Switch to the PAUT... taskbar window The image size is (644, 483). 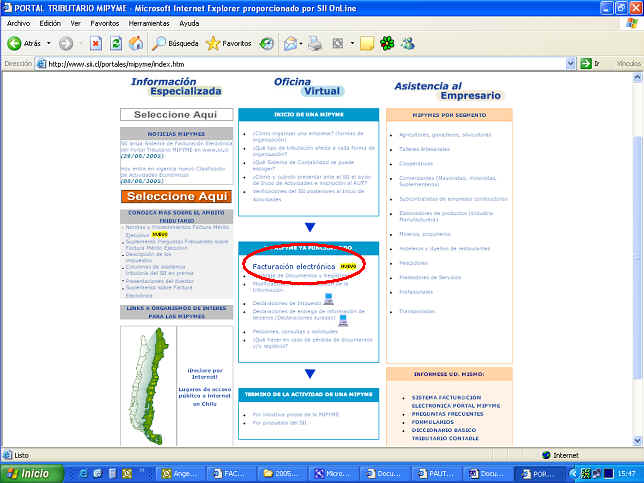click(436, 474)
